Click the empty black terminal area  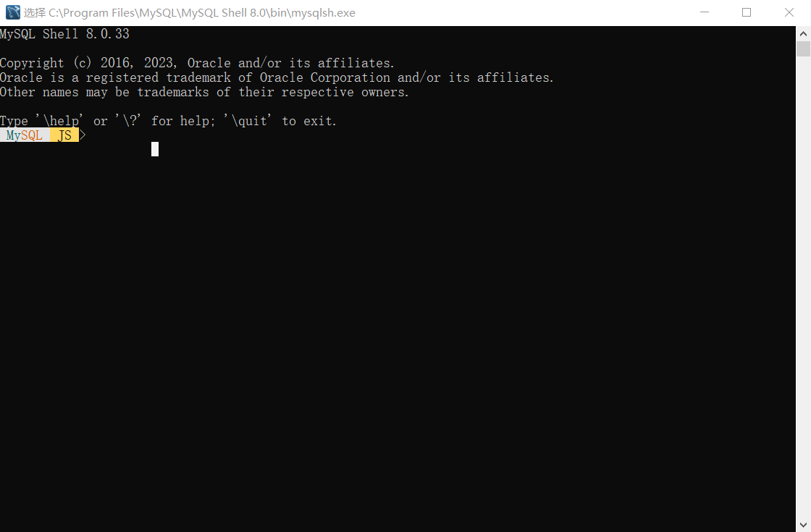[x=398, y=336]
